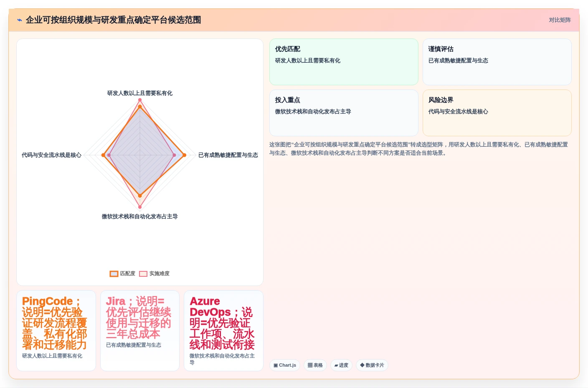Open the Jira recommendation card
Image resolution: width=588 pixels, height=388 pixels.
click(140, 331)
